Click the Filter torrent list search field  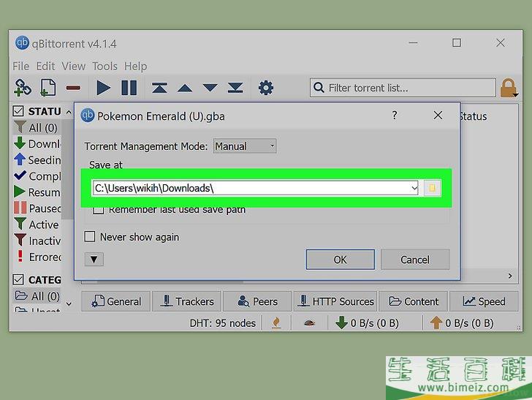click(409, 88)
